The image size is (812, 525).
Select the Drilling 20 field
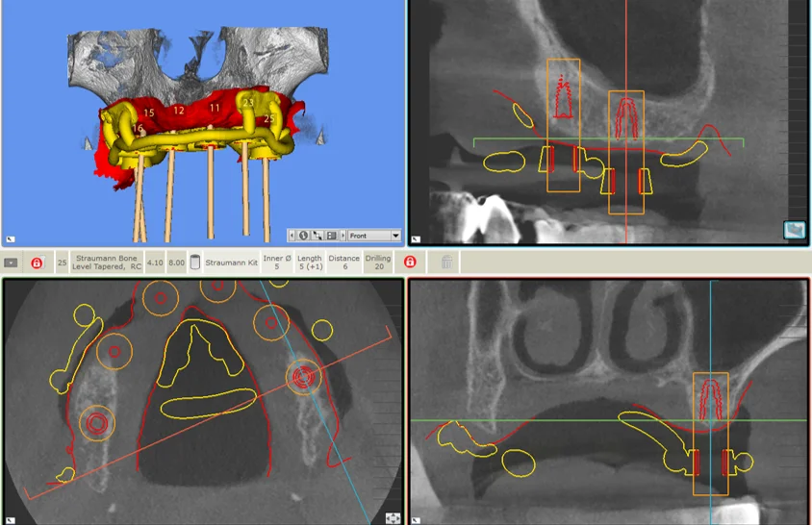click(378, 262)
